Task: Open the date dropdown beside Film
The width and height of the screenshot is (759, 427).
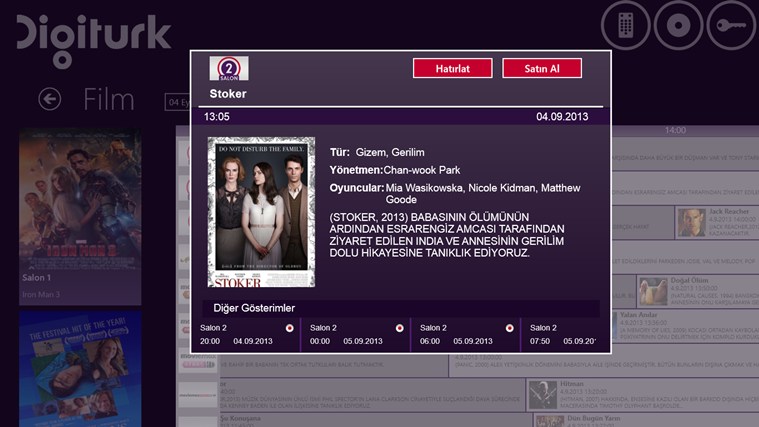Action: [x=178, y=102]
